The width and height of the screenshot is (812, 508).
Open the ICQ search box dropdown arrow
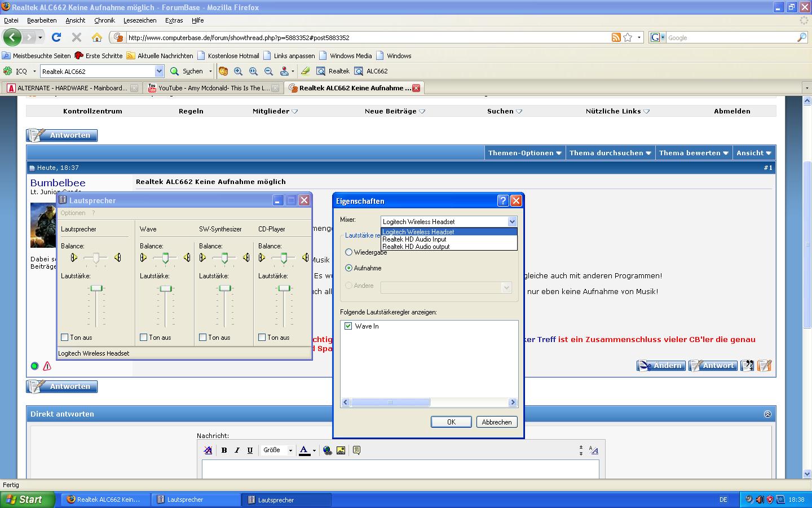click(x=159, y=71)
